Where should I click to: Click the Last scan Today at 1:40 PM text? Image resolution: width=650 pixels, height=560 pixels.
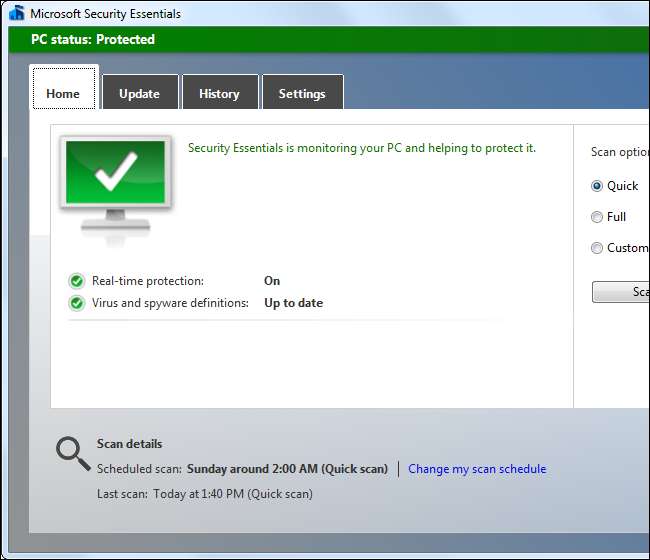point(205,494)
